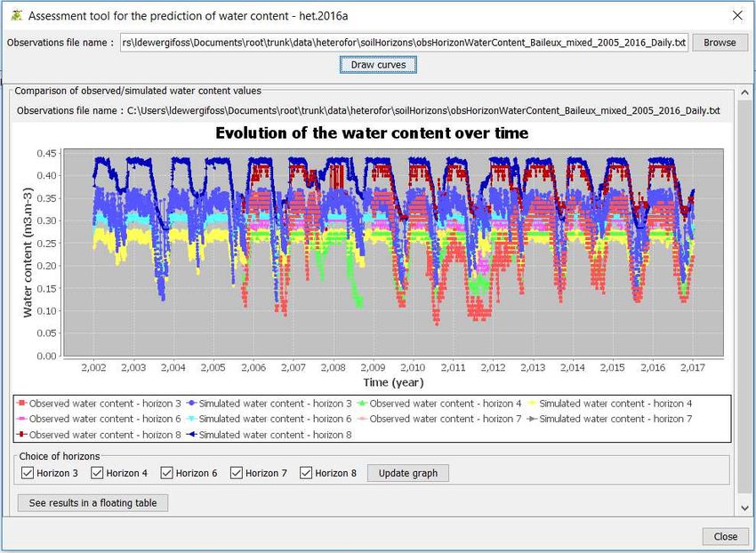756x553 pixels.
Task: Click the 2,002 tick label on the time axis
Action: point(93,367)
